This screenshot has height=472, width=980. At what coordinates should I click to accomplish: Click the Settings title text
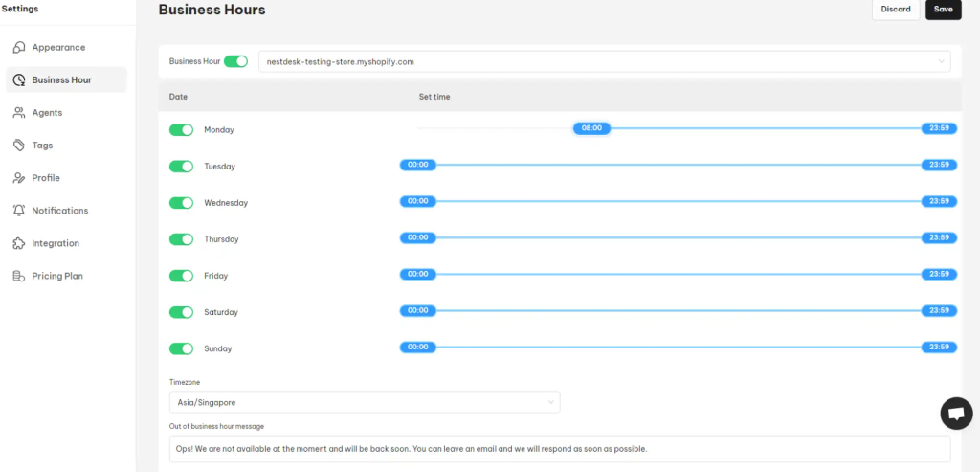[20, 9]
